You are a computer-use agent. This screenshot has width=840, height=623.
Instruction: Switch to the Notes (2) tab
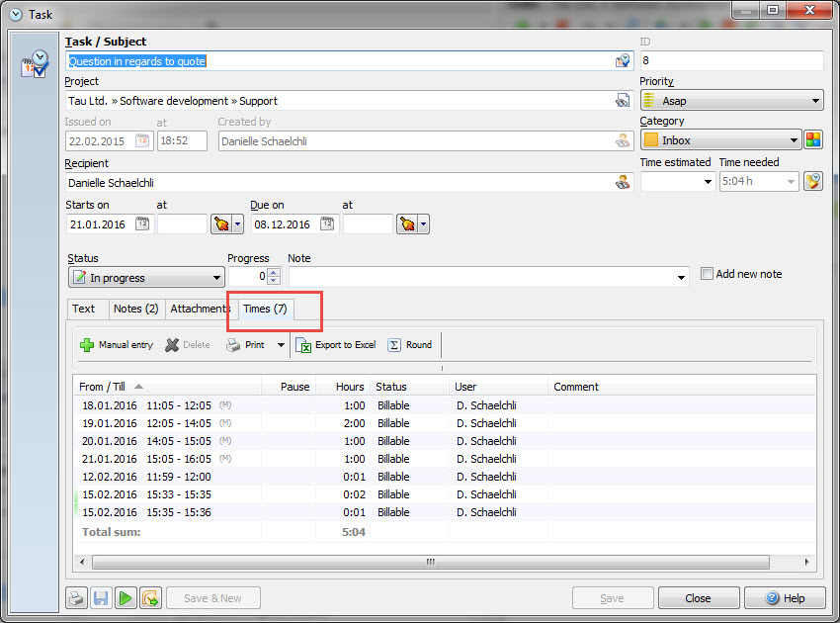pos(135,309)
